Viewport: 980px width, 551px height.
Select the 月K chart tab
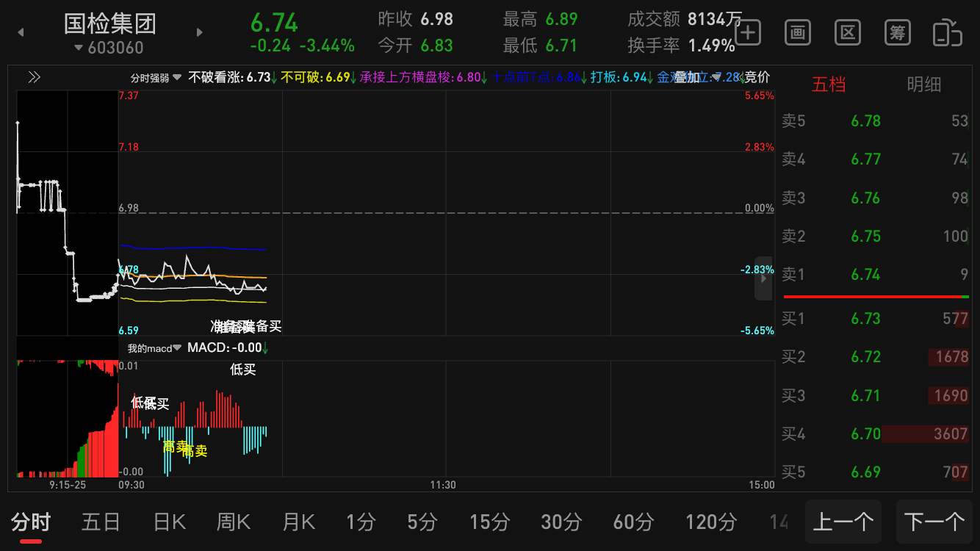click(x=299, y=522)
